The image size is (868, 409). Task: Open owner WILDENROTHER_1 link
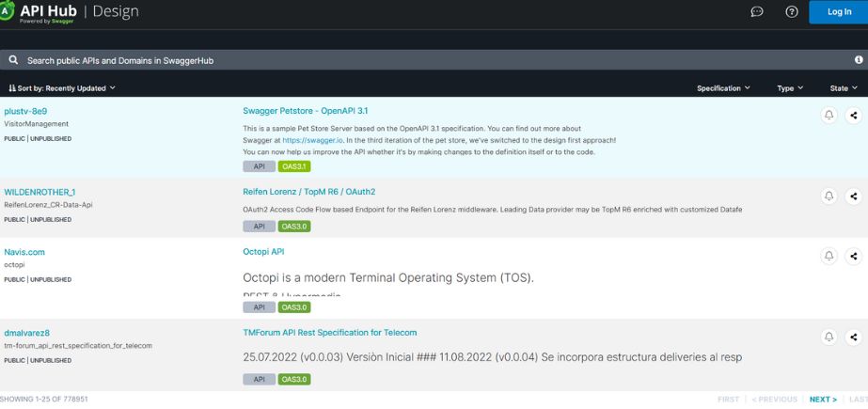coord(39,192)
